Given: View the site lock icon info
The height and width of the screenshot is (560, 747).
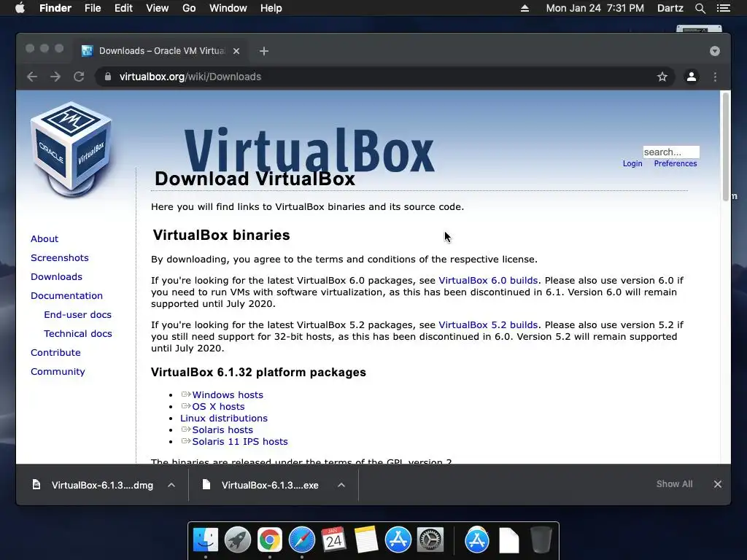Looking at the screenshot, I should pyautogui.click(x=108, y=77).
